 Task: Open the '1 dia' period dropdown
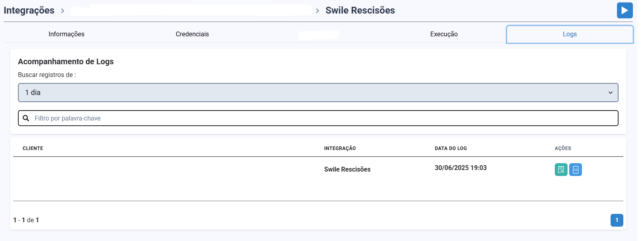317,93
